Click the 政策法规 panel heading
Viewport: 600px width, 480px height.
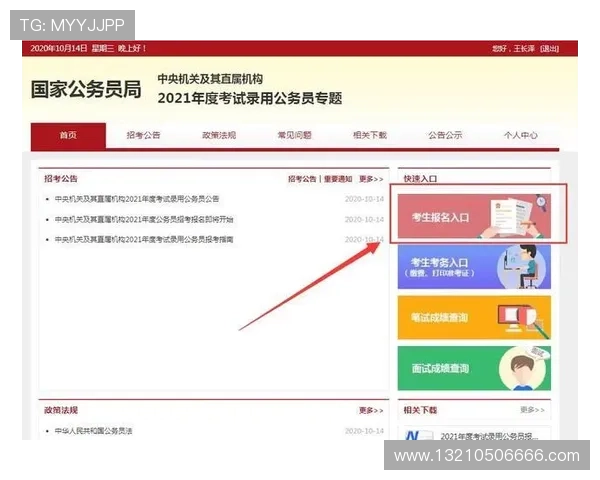[61, 410]
